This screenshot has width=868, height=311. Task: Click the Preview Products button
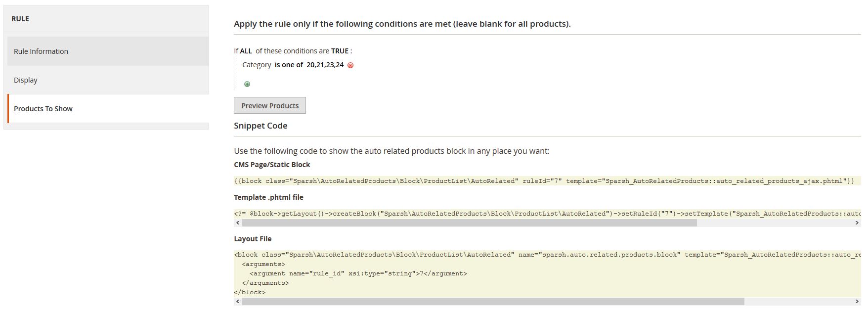tap(270, 106)
